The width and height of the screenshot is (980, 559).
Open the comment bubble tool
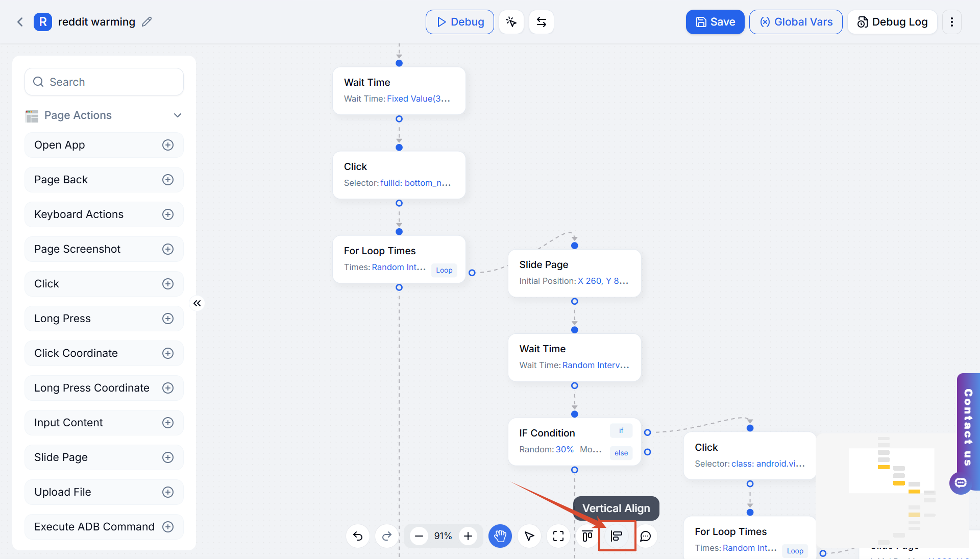(646, 536)
